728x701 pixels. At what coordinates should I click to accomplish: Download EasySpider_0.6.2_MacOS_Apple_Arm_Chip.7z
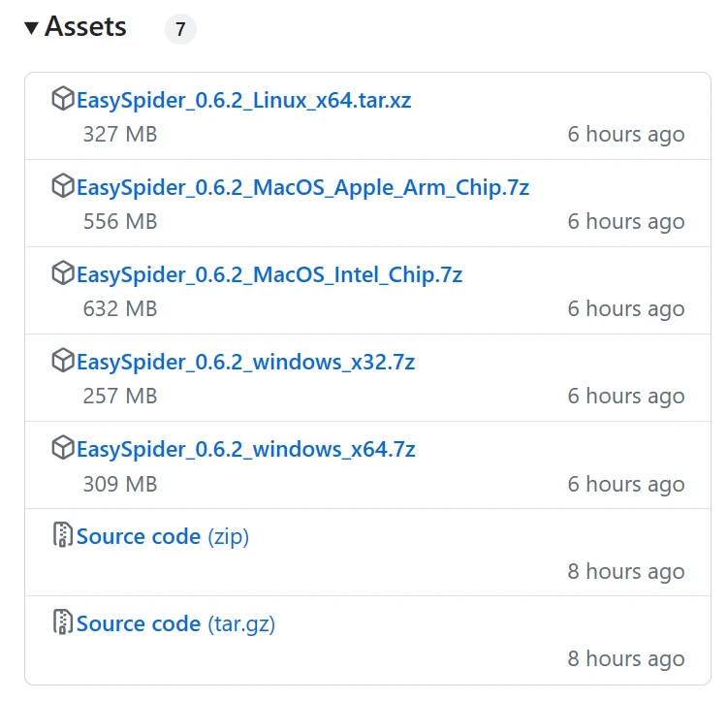(x=302, y=187)
